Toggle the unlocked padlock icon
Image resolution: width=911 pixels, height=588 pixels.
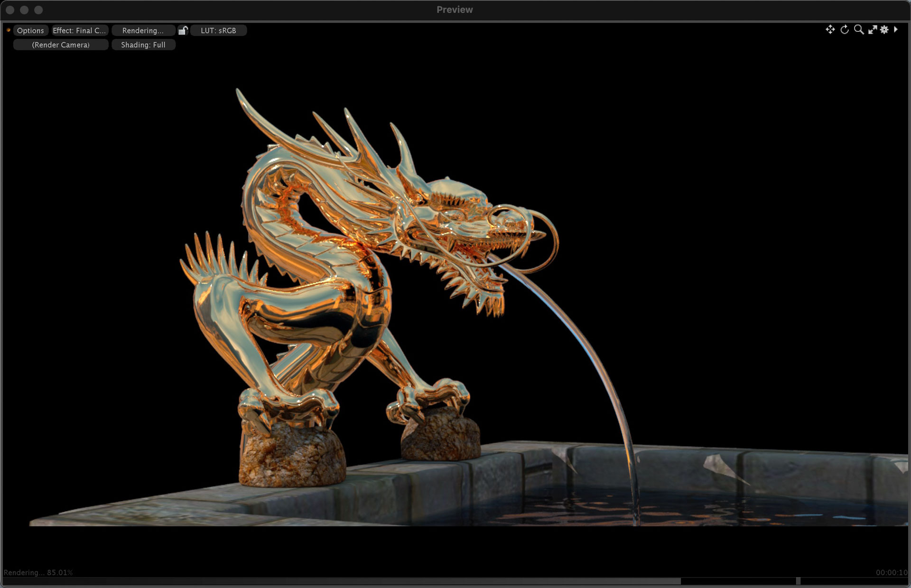pyautogui.click(x=183, y=30)
